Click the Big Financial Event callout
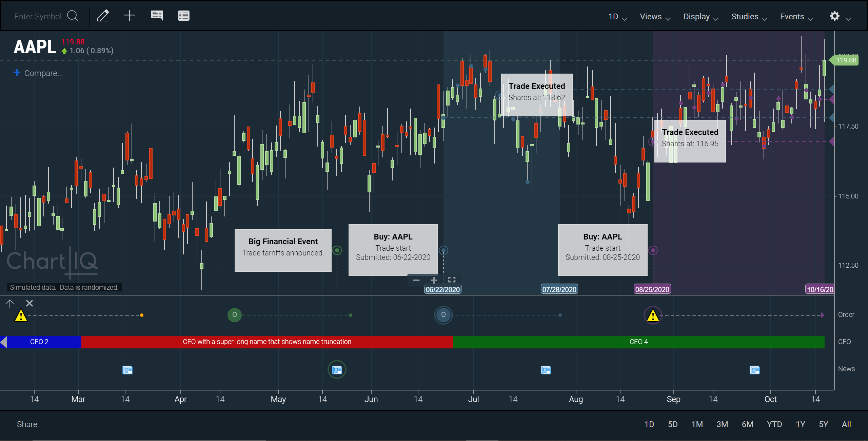The width and height of the screenshot is (868, 441). (x=283, y=250)
